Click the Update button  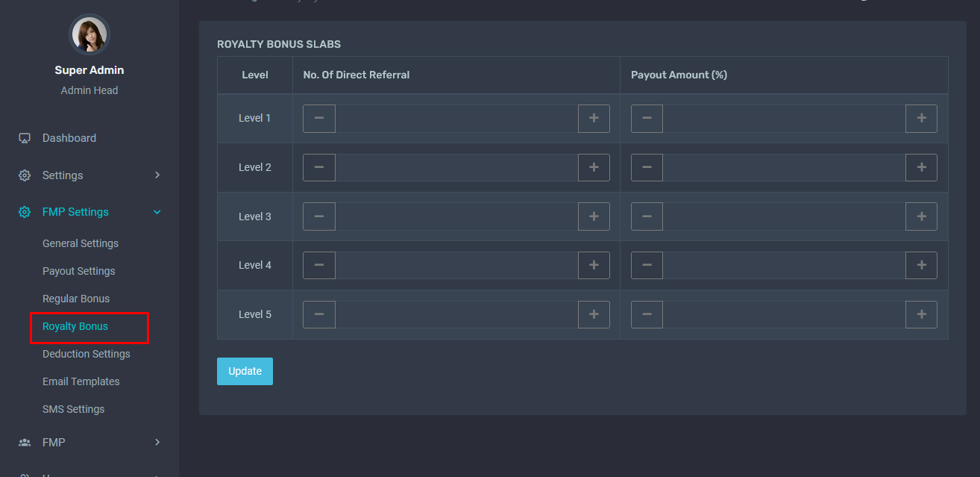(x=245, y=372)
